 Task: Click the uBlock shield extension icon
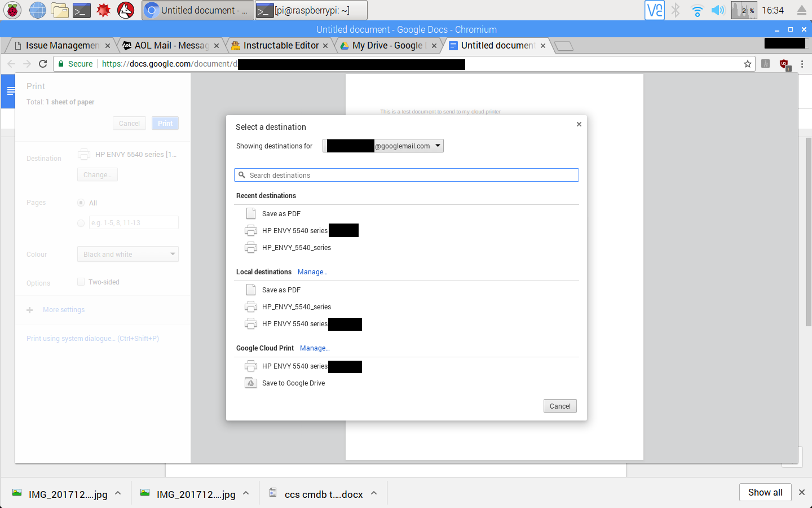pyautogui.click(x=784, y=64)
